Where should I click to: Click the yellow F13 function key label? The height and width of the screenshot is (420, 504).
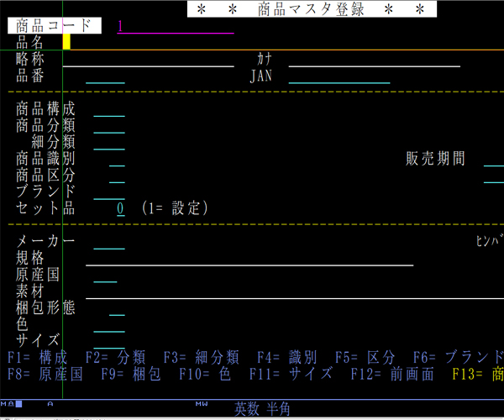[x=477, y=373]
